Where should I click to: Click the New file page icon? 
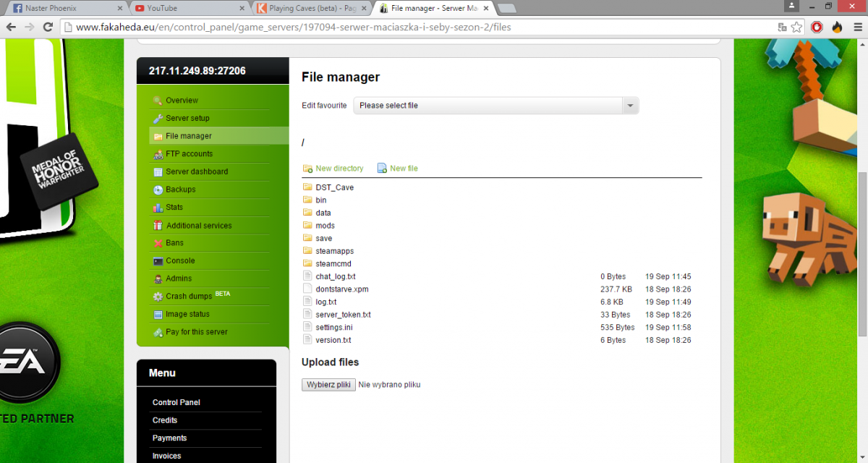382,169
